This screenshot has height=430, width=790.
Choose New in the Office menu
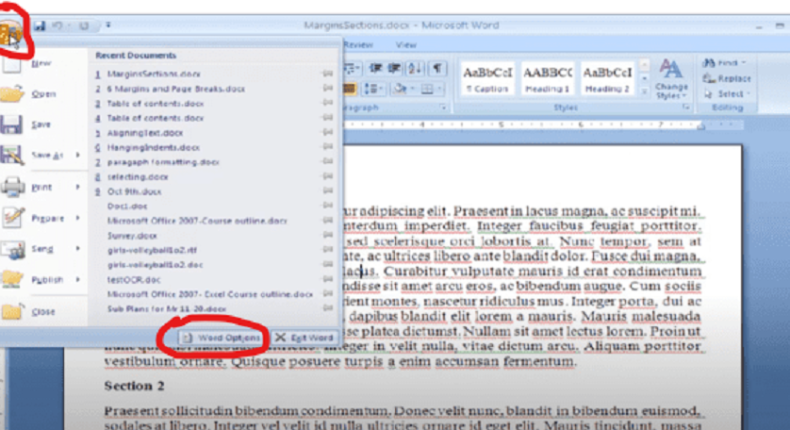[x=43, y=64]
